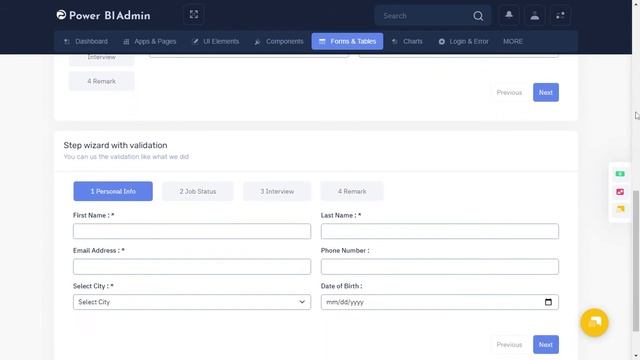Screen dimensions: 640x360
Task: Select the 1 Personal Info step tab
Action: [x=113, y=191]
